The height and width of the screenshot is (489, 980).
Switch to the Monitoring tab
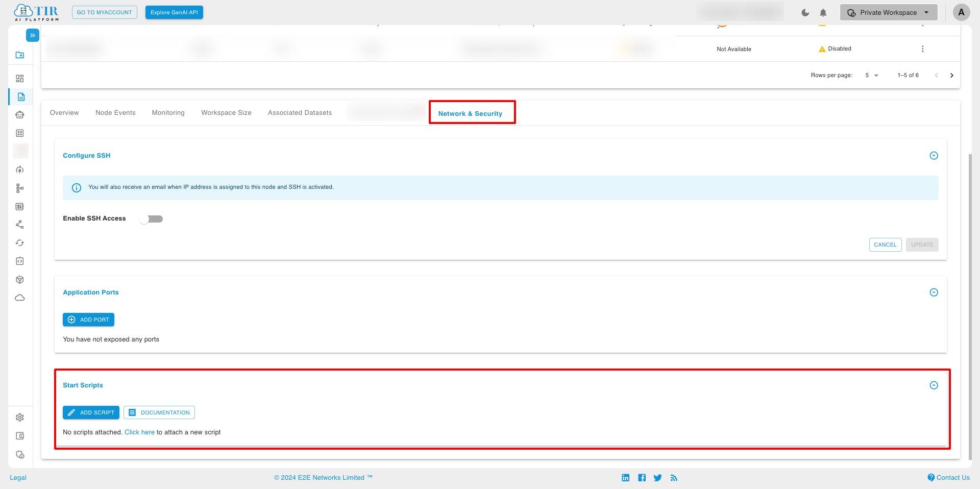click(168, 113)
